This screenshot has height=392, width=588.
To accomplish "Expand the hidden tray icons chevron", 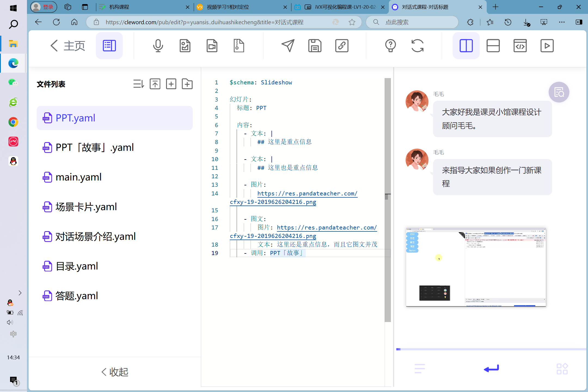I will [20, 293].
